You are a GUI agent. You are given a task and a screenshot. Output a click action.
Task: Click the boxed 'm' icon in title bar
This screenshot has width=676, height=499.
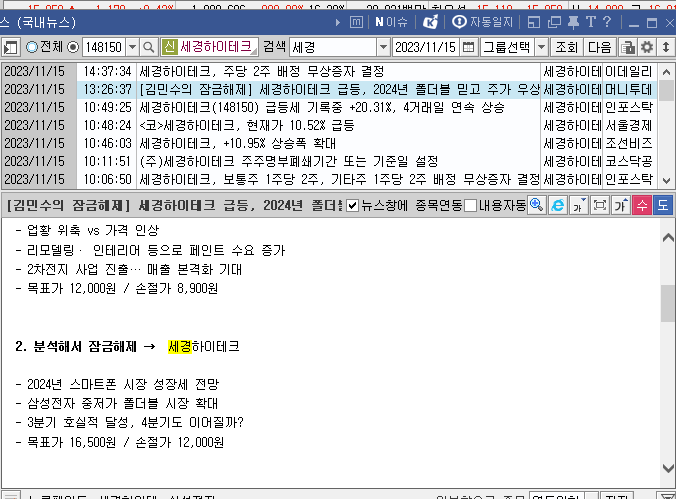[x=356, y=22]
